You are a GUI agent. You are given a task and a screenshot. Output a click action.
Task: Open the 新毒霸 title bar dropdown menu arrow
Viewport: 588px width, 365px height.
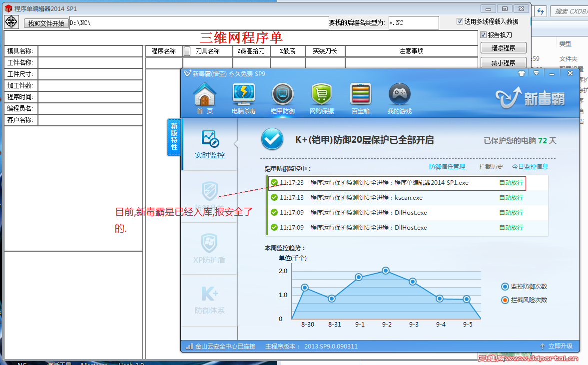pos(536,73)
